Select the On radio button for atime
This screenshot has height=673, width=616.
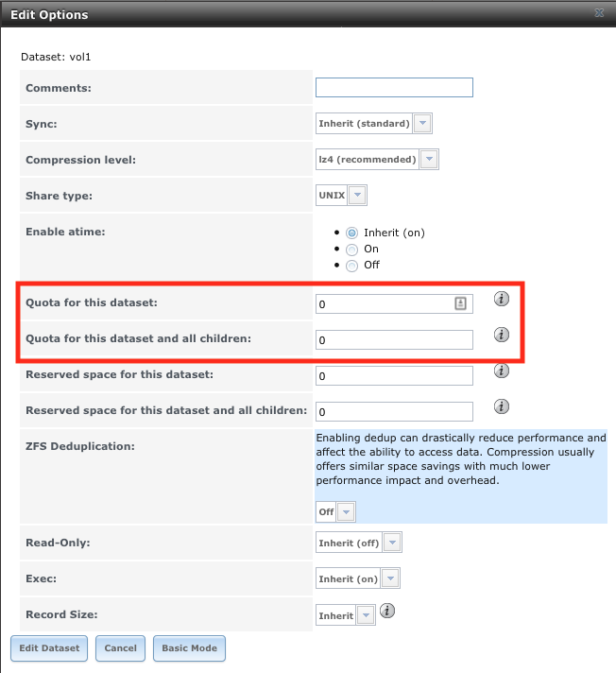351,250
